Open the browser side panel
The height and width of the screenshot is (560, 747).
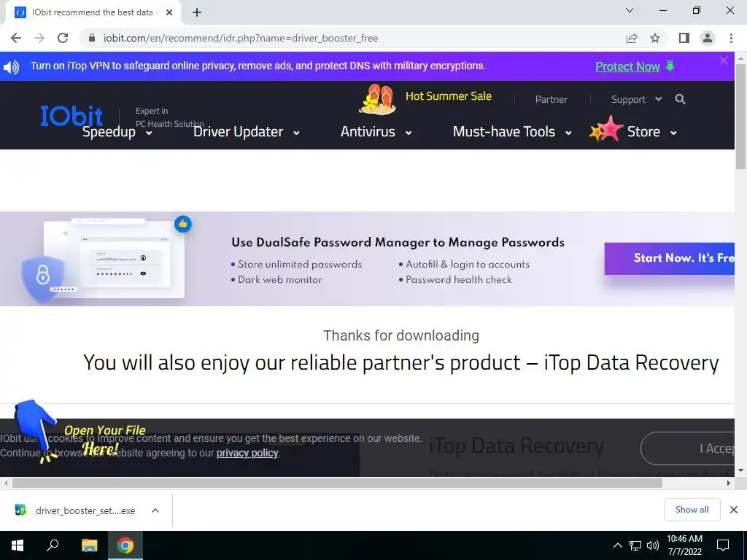pos(684,38)
